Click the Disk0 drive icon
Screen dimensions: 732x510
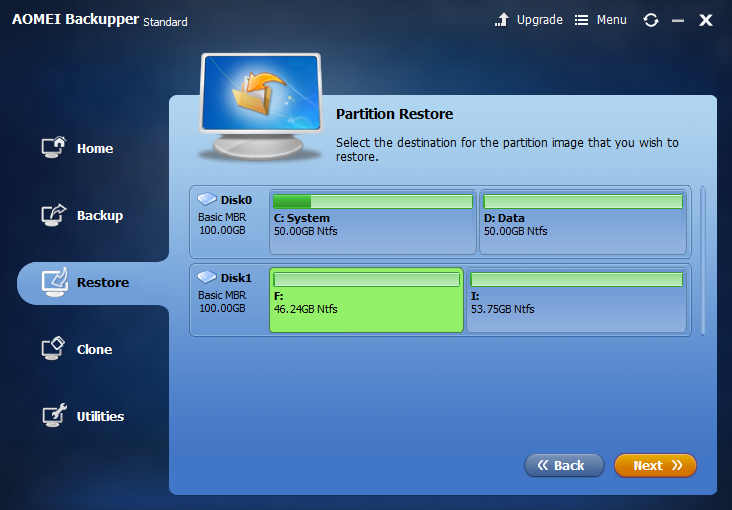(x=207, y=199)
